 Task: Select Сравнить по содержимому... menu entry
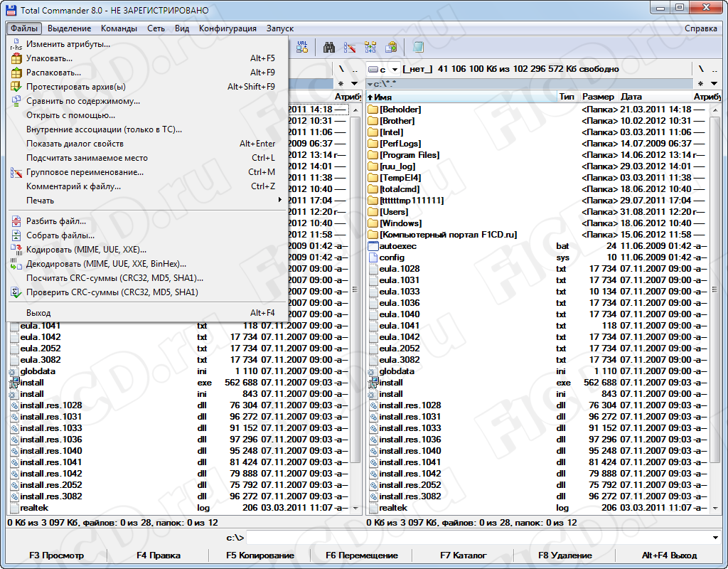click(x=148, y=101)
